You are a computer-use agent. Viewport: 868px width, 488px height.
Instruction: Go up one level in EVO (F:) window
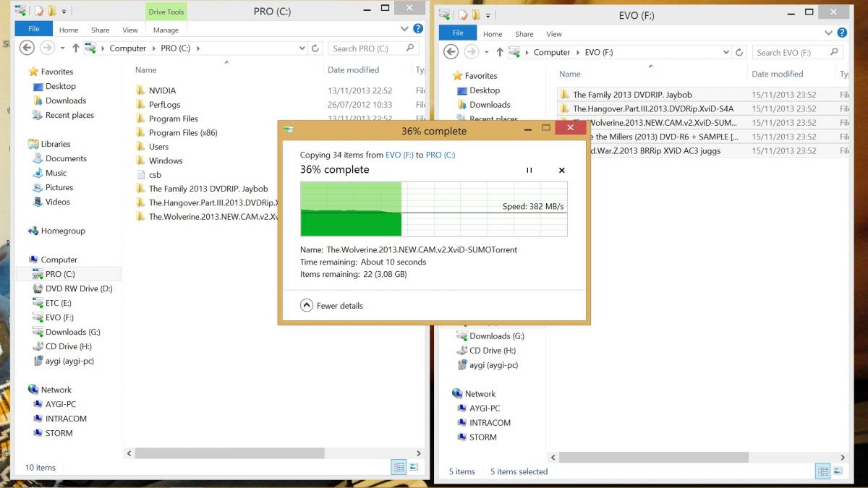coord(499,53)
